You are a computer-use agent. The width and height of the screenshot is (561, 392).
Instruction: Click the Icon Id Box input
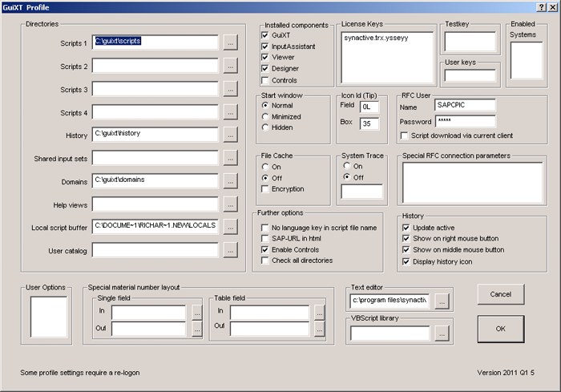pos(369,123)
